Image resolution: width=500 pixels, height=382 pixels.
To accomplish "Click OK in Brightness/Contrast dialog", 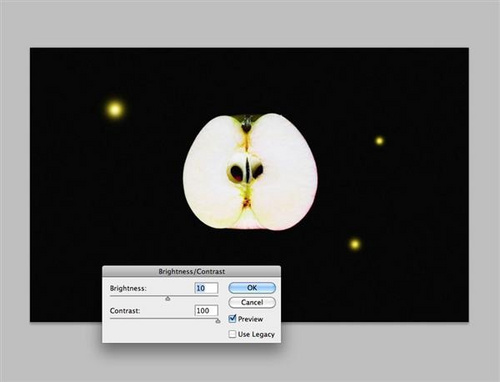I will click(x=252, y=288).
